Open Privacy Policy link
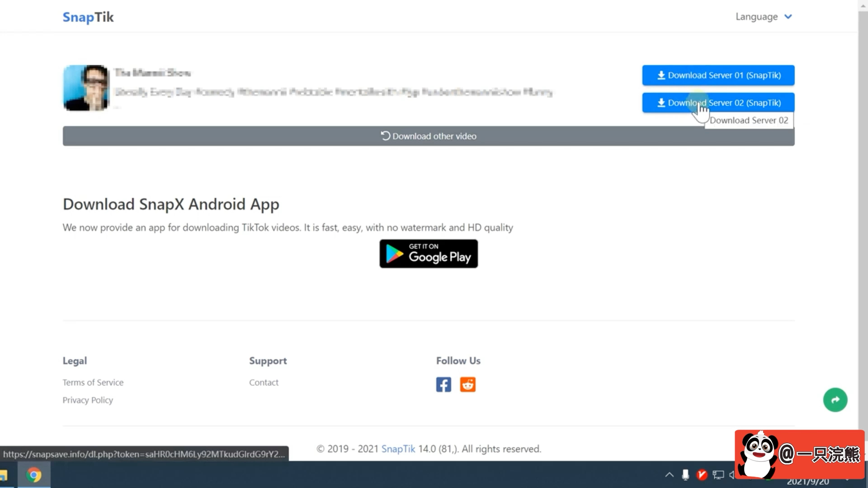The image size is (868, 488). click(x=88, y=400)
